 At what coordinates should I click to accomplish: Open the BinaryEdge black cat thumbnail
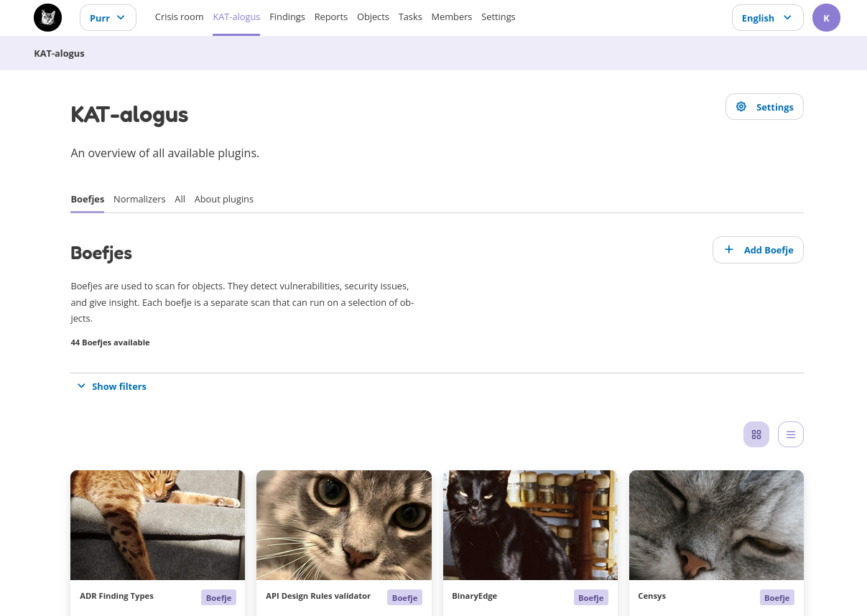[x=530, y=525]
